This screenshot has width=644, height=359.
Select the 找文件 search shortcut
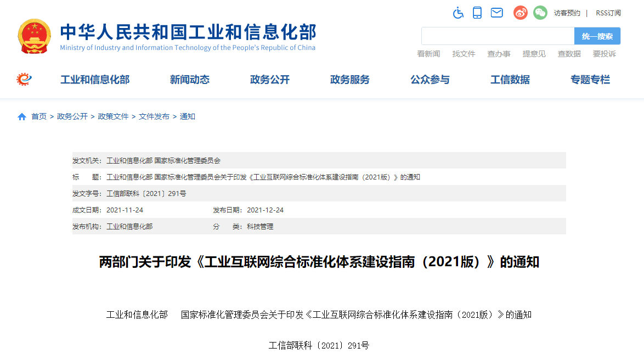[x=464, y=54]
